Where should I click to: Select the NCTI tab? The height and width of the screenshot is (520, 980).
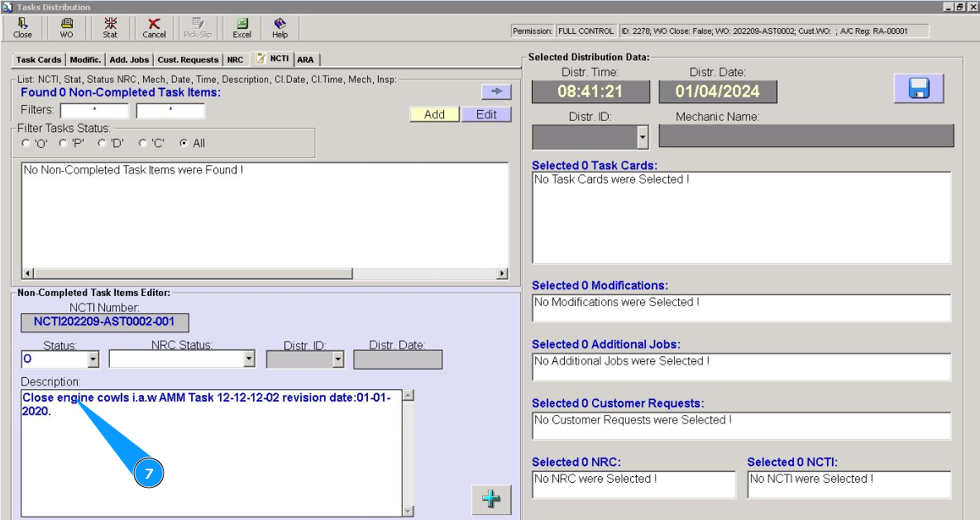[x=273, y=59]
